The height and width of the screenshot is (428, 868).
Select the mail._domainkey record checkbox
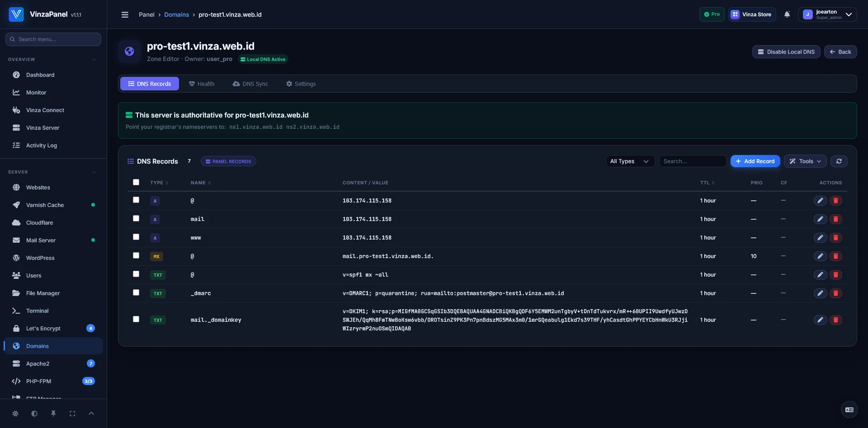coord(136,320)
